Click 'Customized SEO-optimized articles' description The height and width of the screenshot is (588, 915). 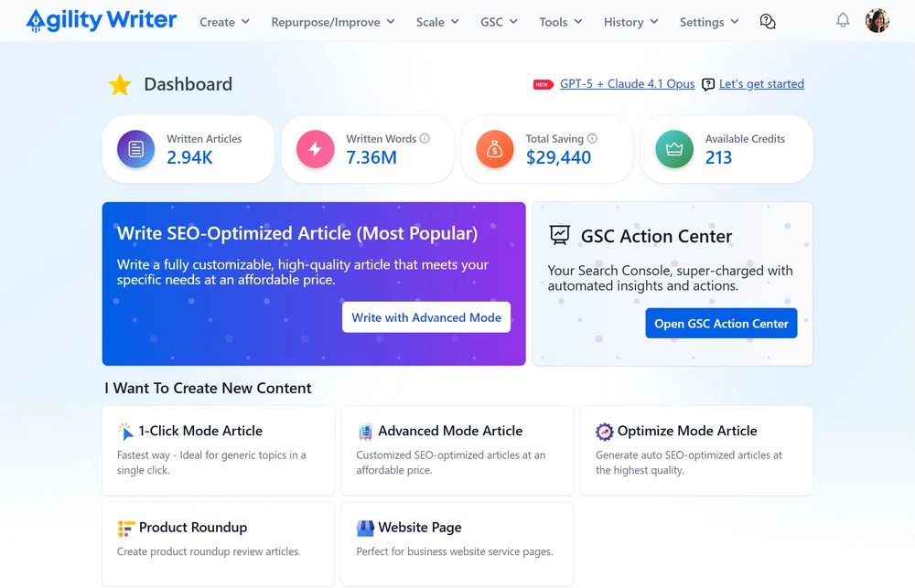(451, 463)
